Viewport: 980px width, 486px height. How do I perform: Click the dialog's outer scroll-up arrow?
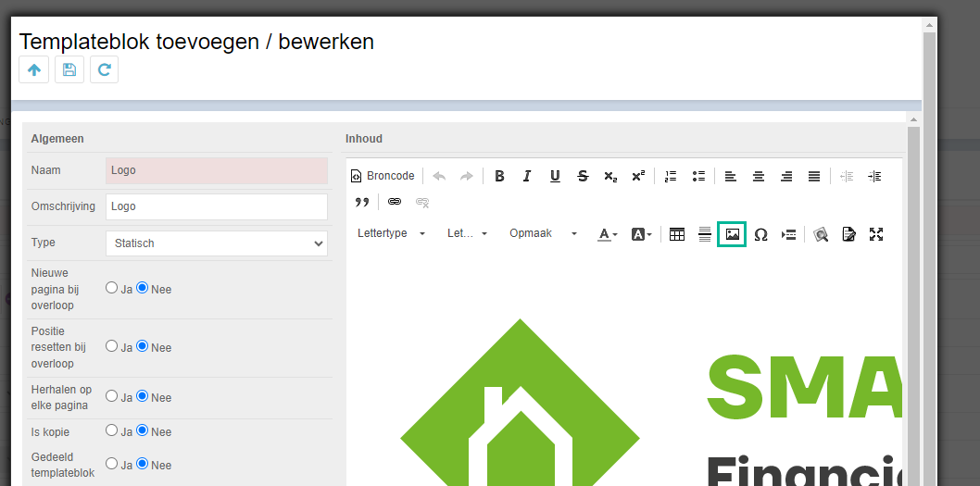point(929,25)
